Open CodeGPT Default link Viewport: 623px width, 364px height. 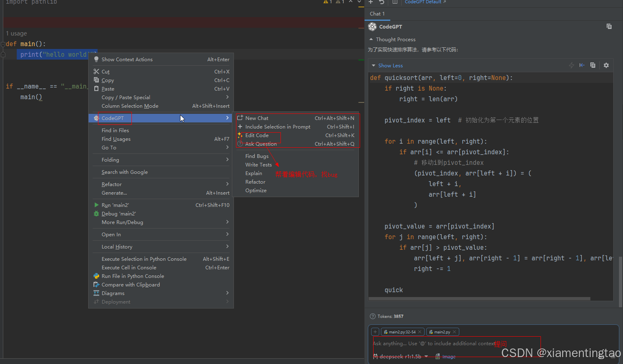point(425,2)
